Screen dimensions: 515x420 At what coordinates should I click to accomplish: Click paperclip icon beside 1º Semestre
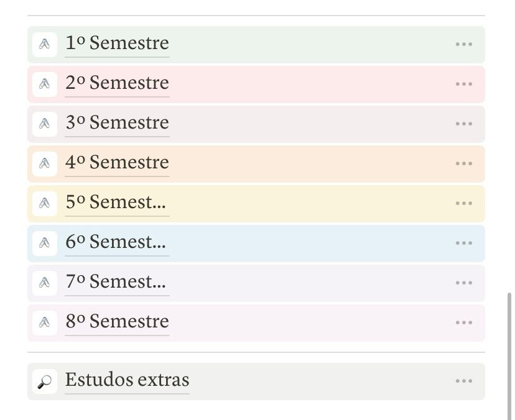(45, 44)
